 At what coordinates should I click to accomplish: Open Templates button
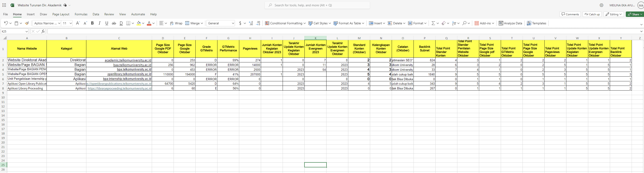pyautogui.click(x=537, y=23)
